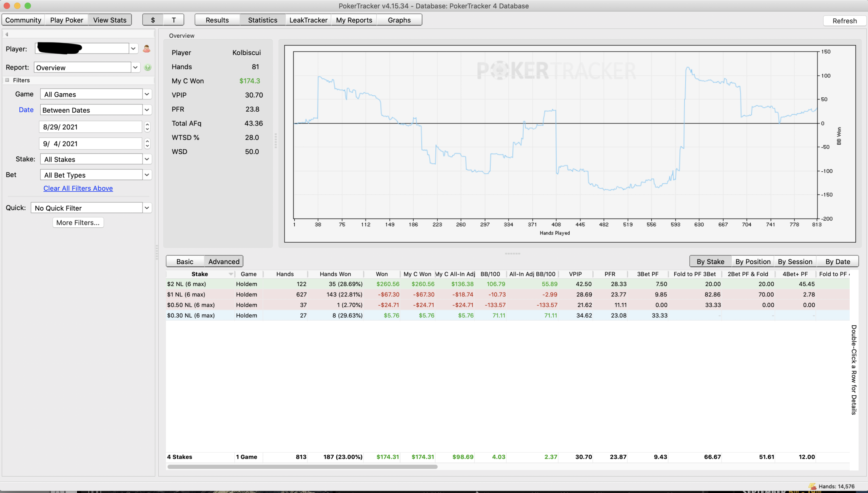Select the $1 NL (6 max) row
The height and width of the screenshot is (493, 868).
pos(508,295)
